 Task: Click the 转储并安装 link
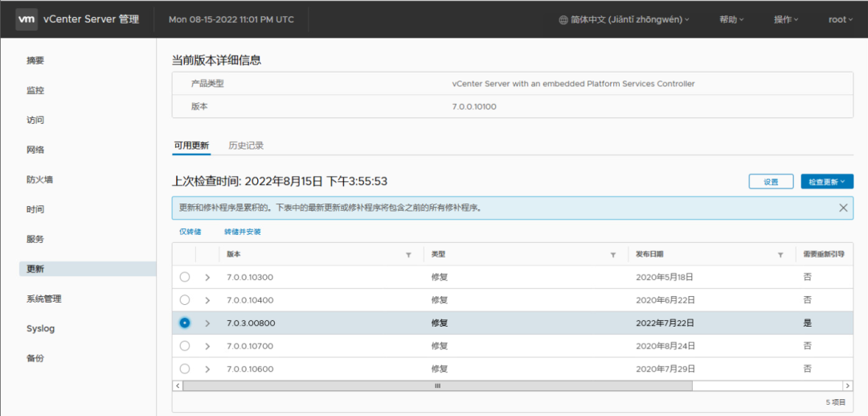click(x=243, y=232)
